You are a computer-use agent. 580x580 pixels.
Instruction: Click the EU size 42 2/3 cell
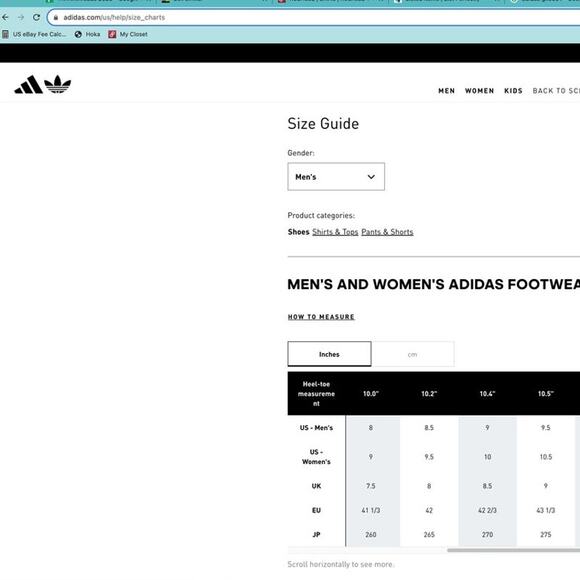pos(488,510)
